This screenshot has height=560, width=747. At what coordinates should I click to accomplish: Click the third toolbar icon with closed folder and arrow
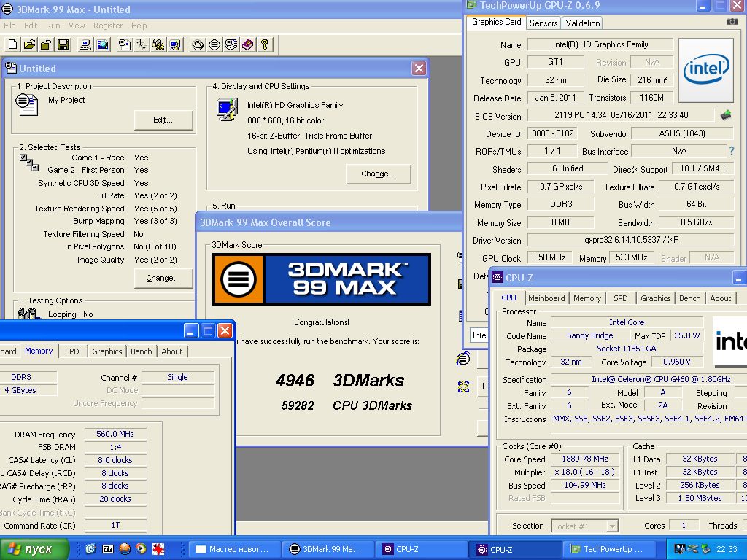[46, 44]
